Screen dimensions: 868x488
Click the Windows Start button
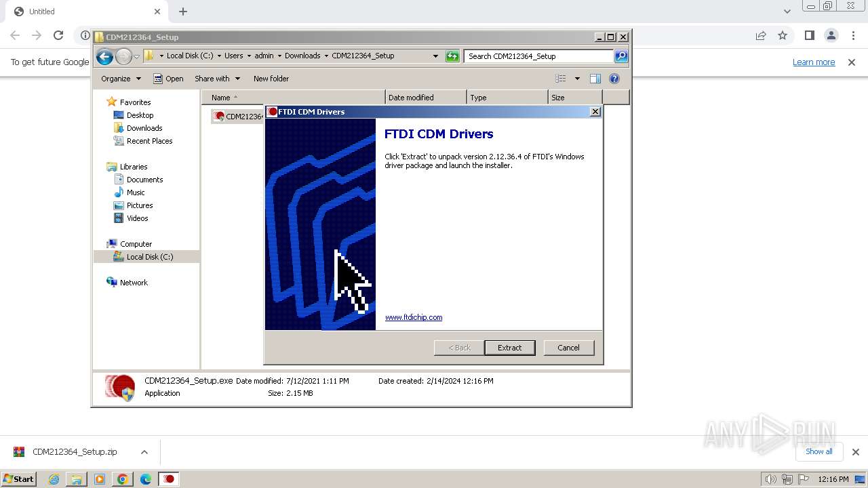pyautogui.click(x=19, y=479)
